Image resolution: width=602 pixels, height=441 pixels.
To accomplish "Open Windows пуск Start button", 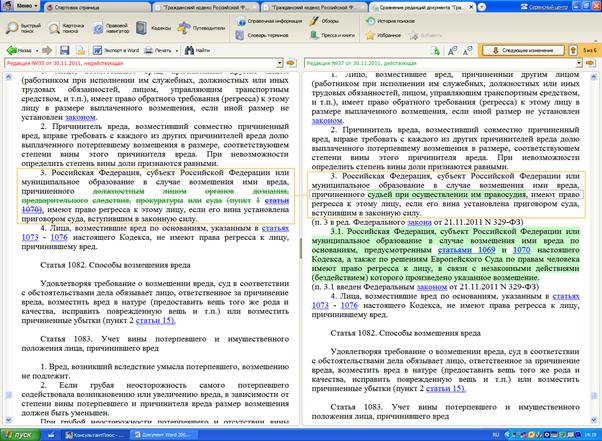I will (x=21, y=435).
